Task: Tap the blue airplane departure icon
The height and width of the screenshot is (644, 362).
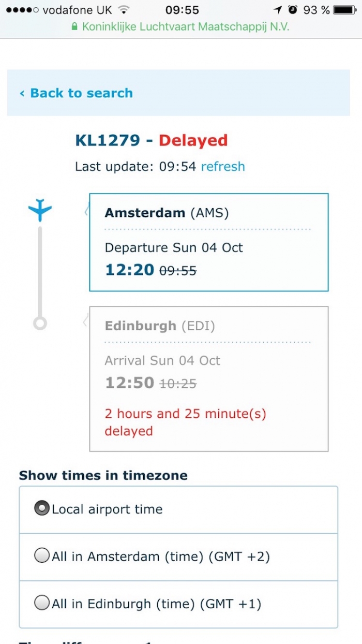Action: click(x=40, y=210)
